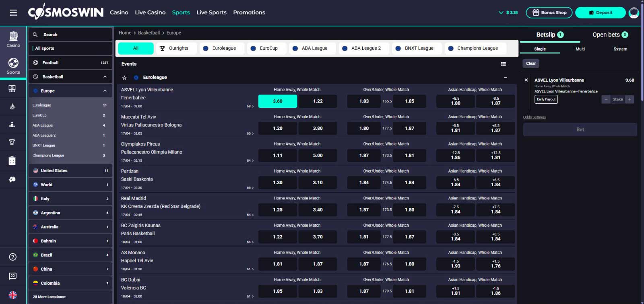The height and width of the screenshot is (304, 644).
Task: Open the balance dropdown arrow
Action: [x=501, y=12]
